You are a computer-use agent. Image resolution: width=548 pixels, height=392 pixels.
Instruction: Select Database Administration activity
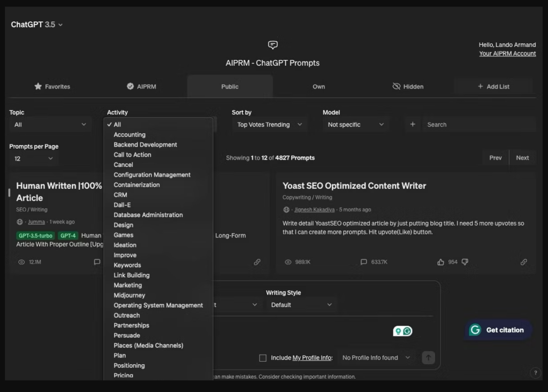(158, 215)
